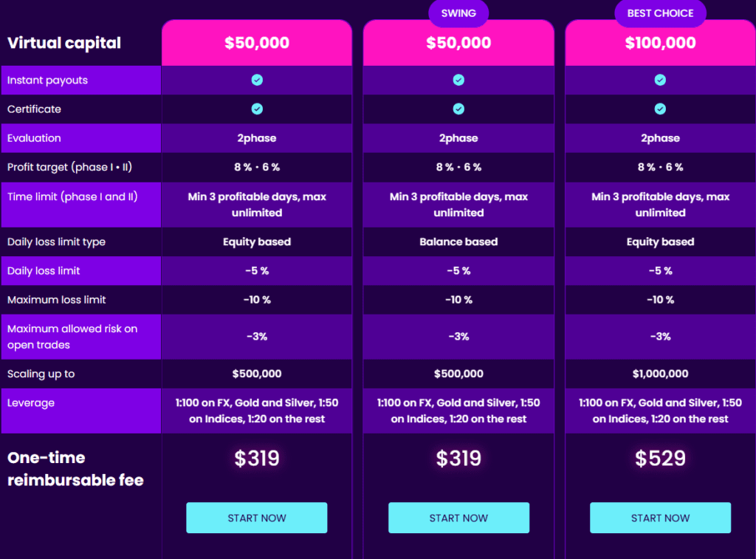Click the Certificate checkmark in first plan

(256, 109)
